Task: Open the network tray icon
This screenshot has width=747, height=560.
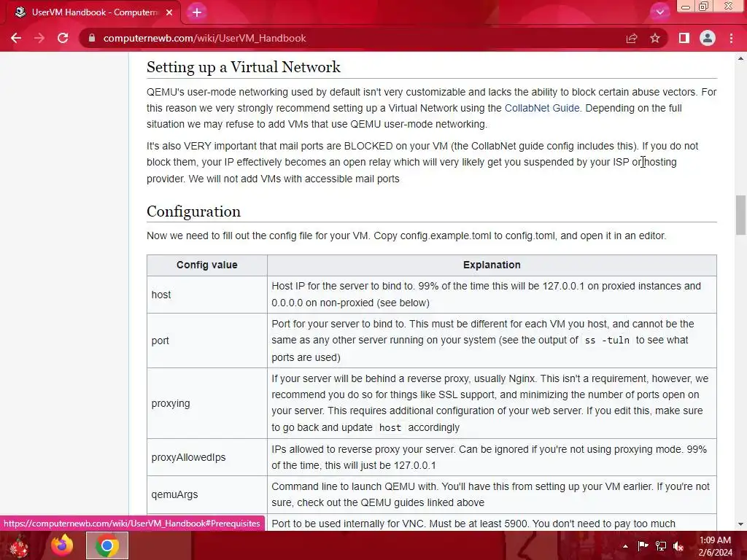Action: click(x=661, y=546)
